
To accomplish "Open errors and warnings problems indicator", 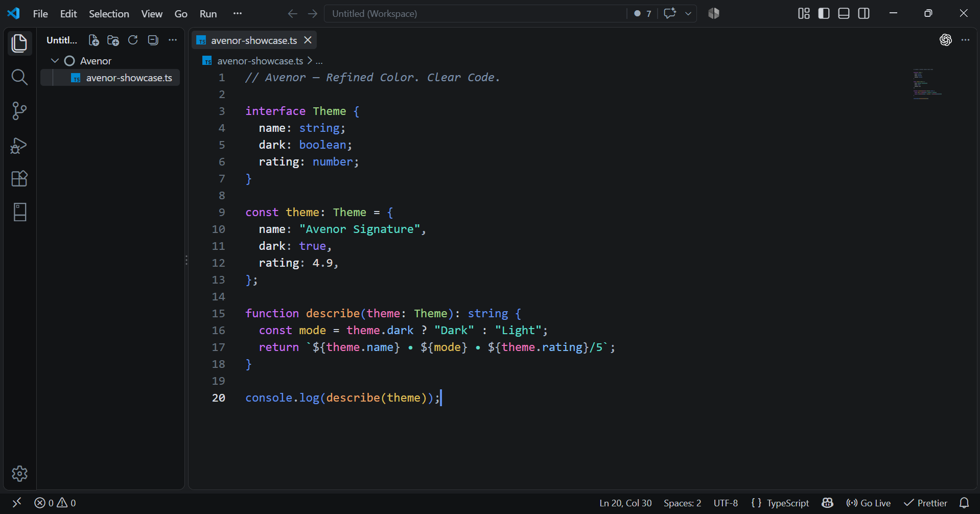I will coord(55,503).
